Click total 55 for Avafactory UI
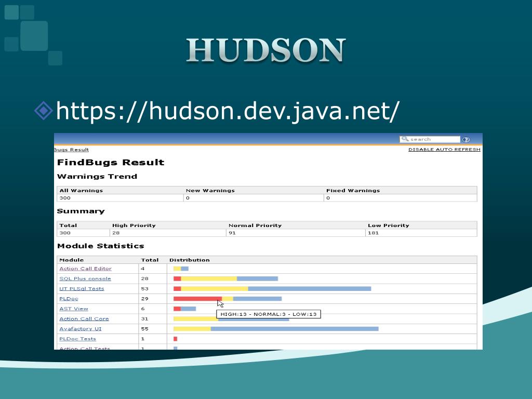The image size is (532, 399). coord(145,329)
